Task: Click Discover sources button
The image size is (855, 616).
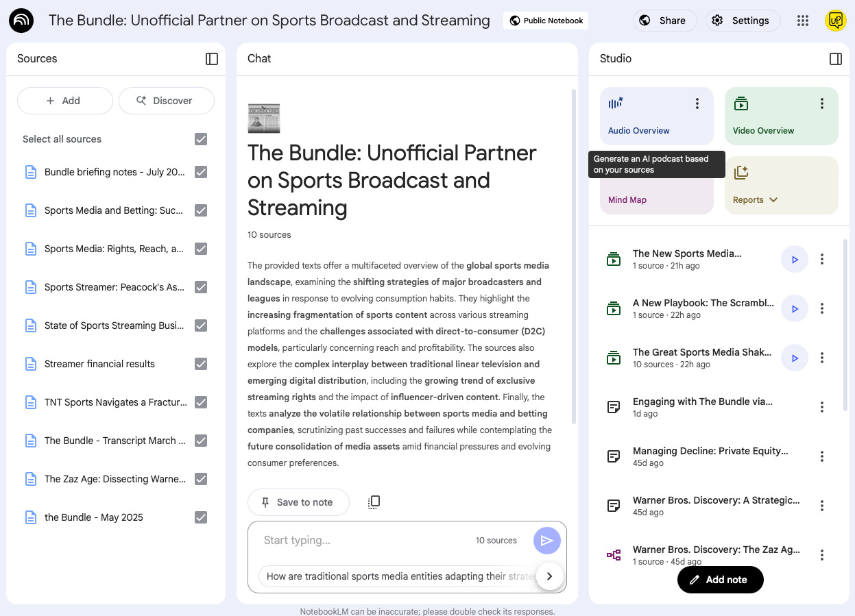Action: tap(166, 101)
